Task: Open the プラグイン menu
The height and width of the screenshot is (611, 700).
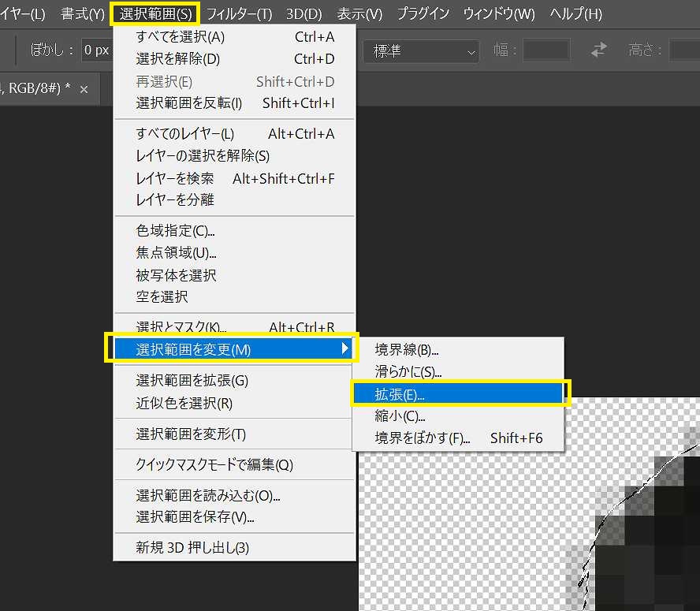Action: click(x=423, y=14)
